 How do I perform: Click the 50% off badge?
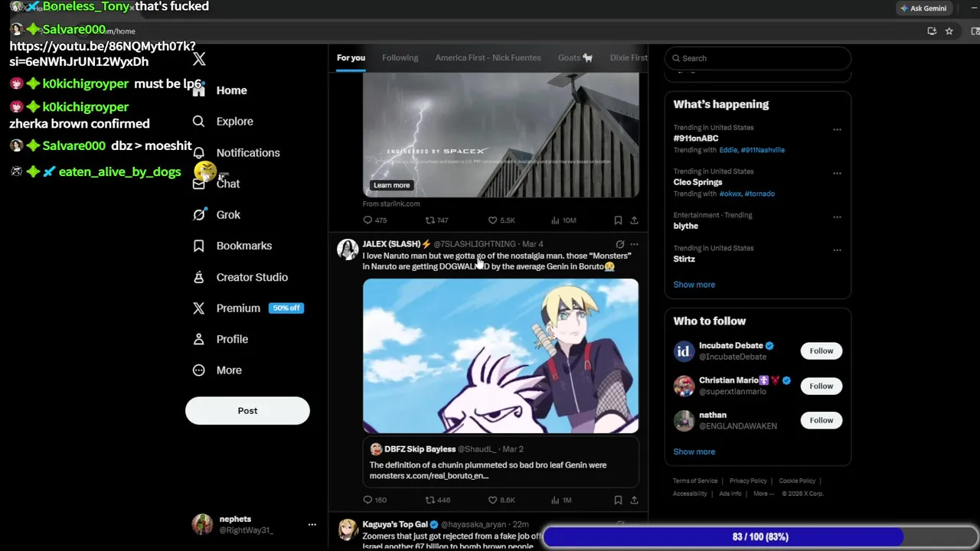(286, 308)
